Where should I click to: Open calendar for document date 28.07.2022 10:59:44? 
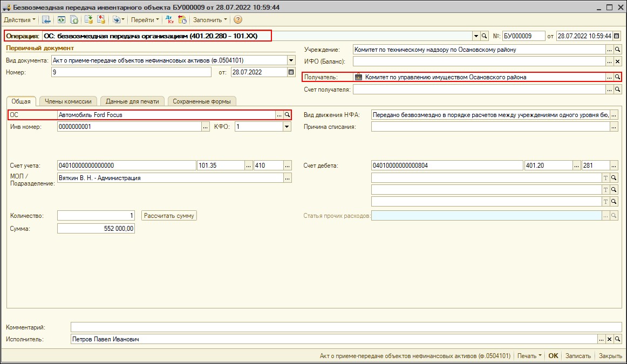click(617, 36)
